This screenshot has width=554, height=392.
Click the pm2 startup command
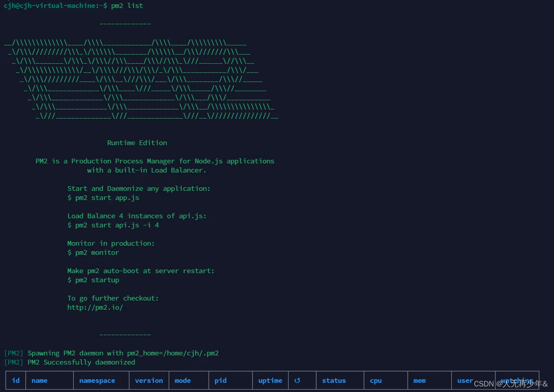93,280
